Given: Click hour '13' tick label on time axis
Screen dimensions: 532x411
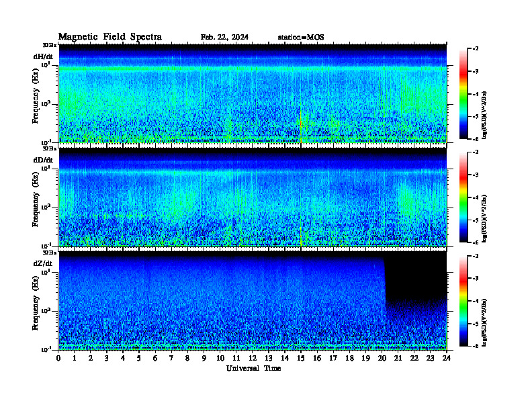Looking at the screenshot, I should (269, 358).
